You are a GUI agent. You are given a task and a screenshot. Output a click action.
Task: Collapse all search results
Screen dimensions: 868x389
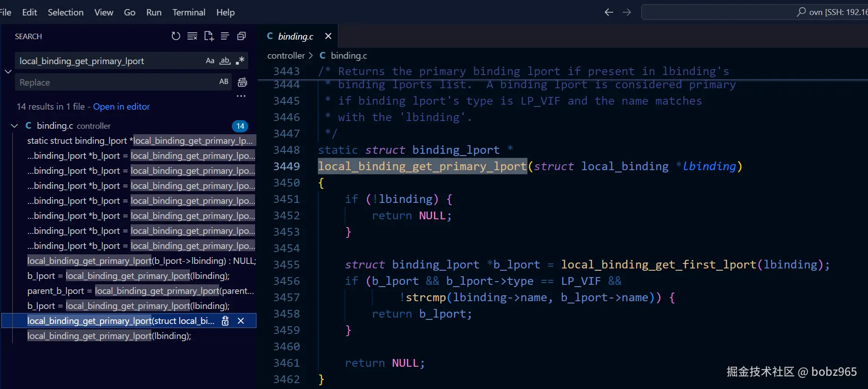coord(241,36)
